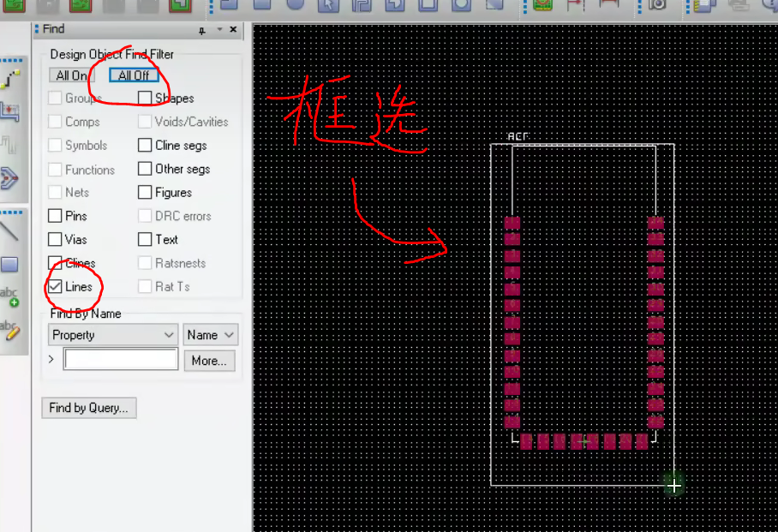Enable the Cline segs checkbox
Image resolution: width=778 pixels, height=532 pixels.
coord(145,145)
